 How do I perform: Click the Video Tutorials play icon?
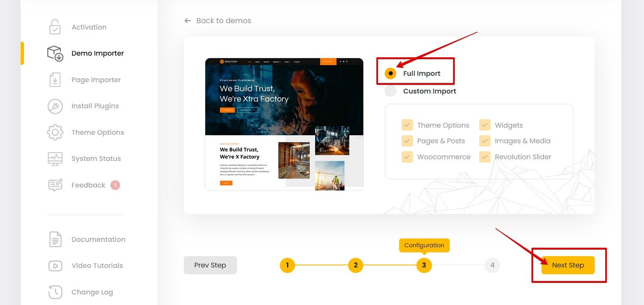point(55,266)
